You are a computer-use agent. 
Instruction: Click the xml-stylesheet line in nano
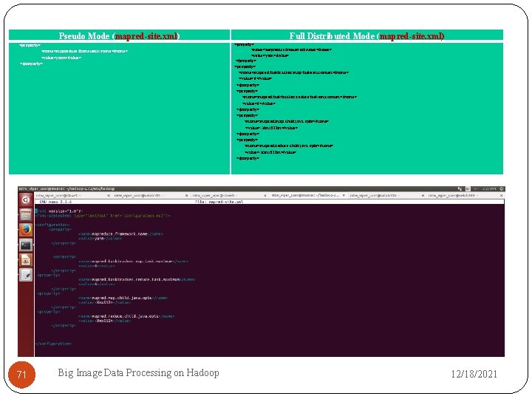(103, 216)
